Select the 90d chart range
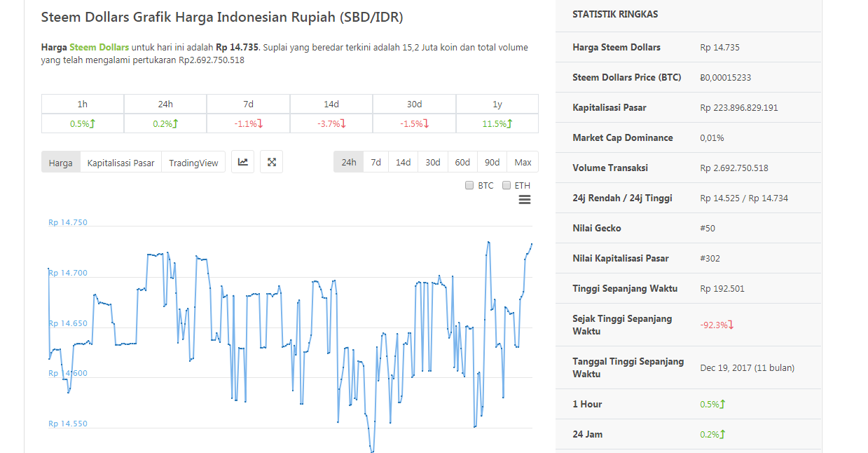The height and width of the screenshot is (453, 868). click(x=492, y=162)
